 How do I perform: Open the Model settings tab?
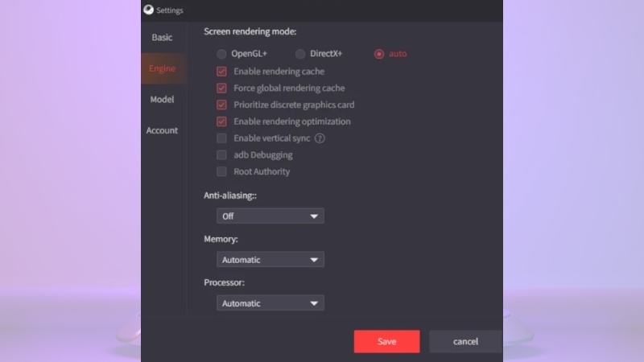pos(162,100)
